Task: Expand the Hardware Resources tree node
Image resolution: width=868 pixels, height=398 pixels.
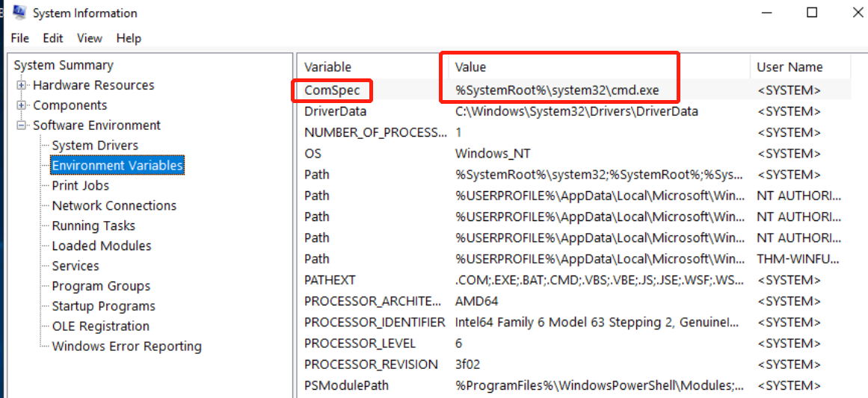Action: coord(22,85)
